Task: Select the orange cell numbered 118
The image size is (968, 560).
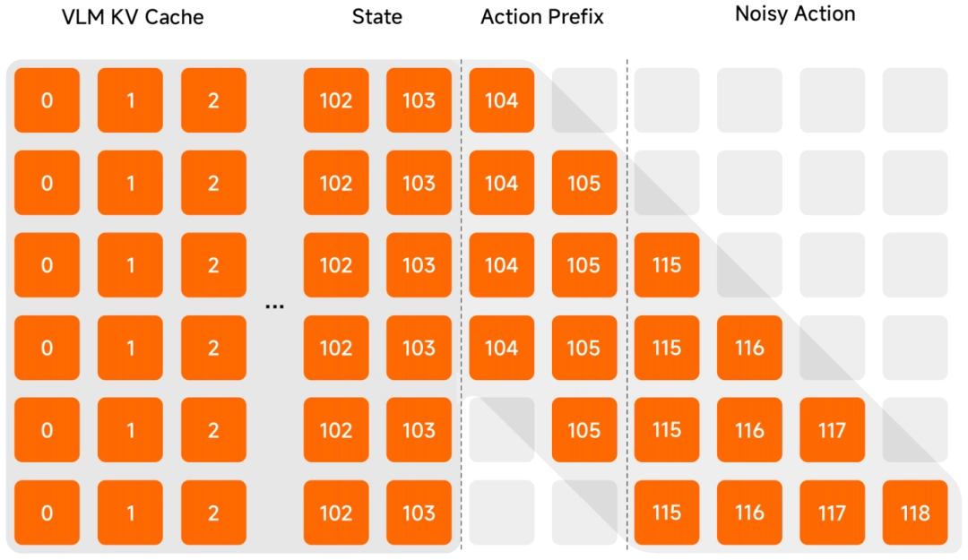Action: tap(915, 513)
